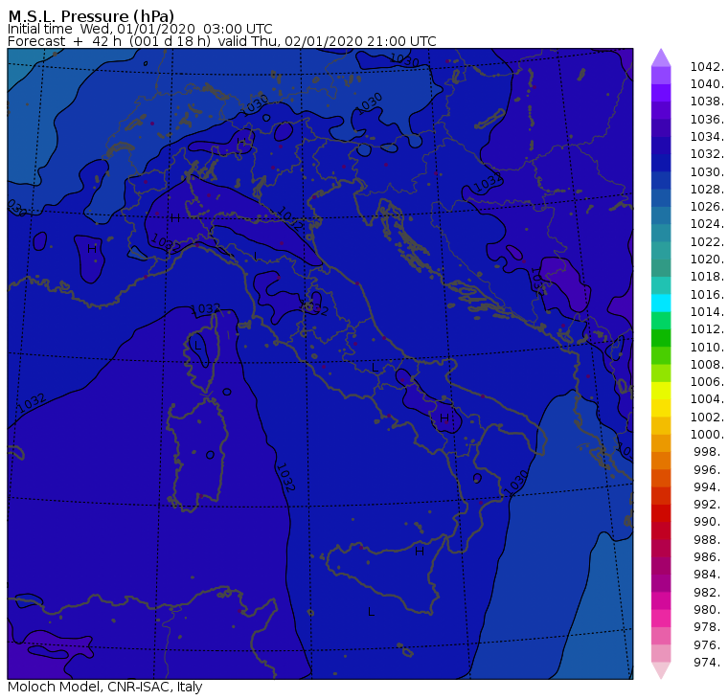The image size is (728, 700).
Task: Select the magenta swatch between 982 and 980
Action: pyautogui.click(x=661, y=600)
